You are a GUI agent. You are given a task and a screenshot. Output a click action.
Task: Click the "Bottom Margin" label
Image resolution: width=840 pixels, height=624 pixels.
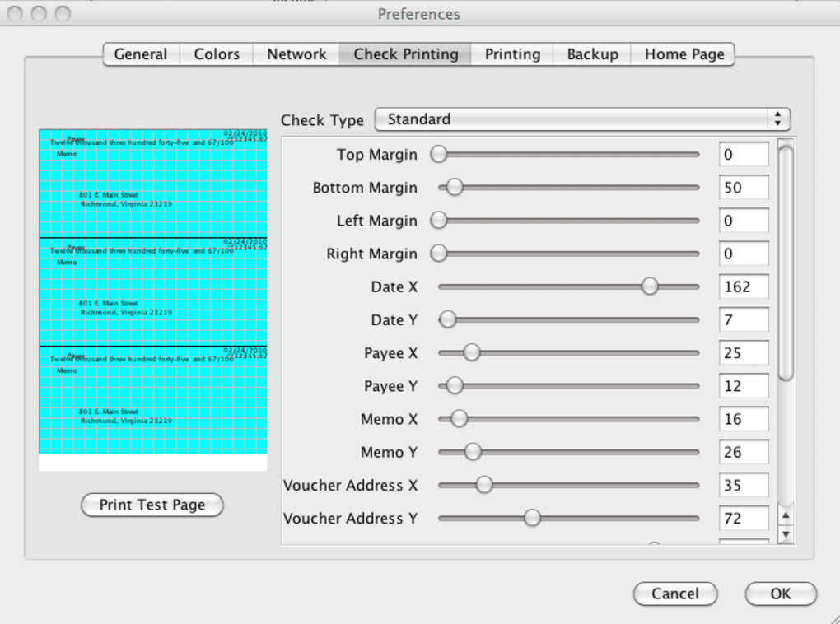click(x=365, y=188)
